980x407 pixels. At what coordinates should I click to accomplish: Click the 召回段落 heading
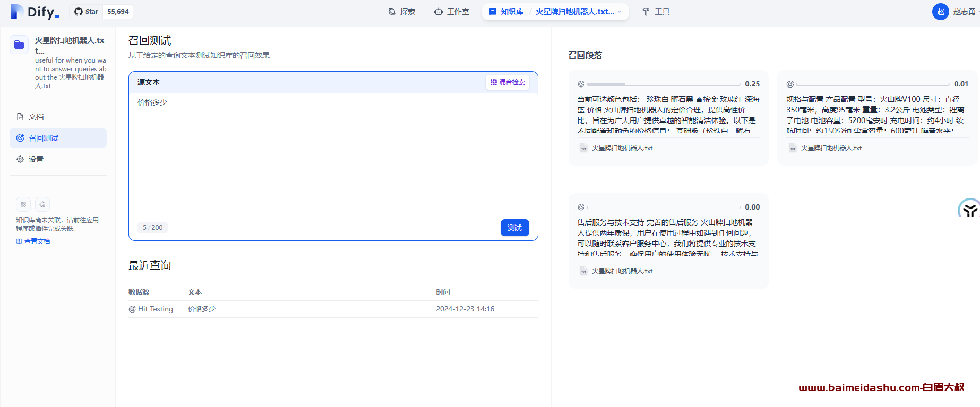[585, 55]
